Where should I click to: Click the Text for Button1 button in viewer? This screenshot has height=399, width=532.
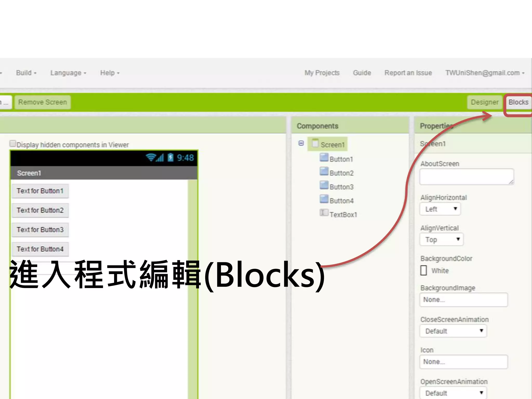(40, 191)
